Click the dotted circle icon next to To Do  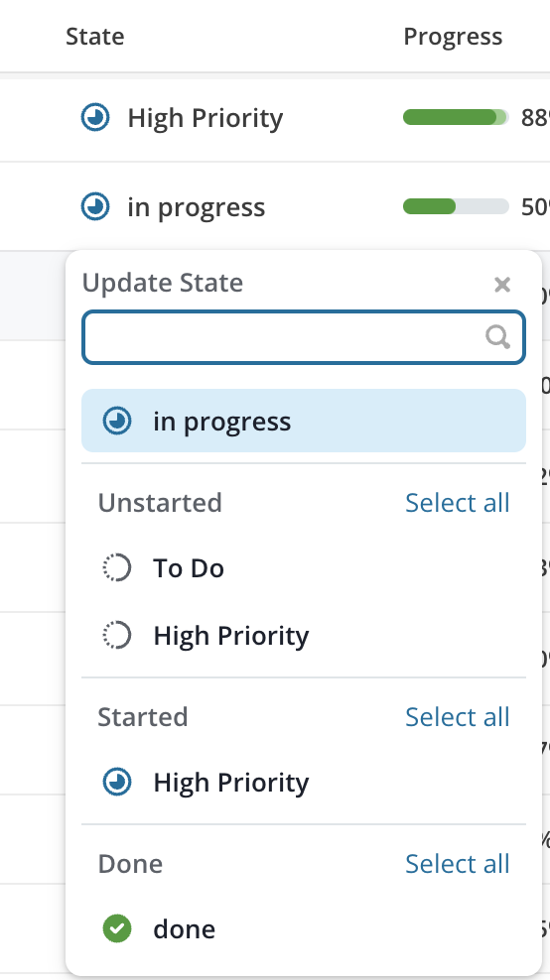point(117,568)
